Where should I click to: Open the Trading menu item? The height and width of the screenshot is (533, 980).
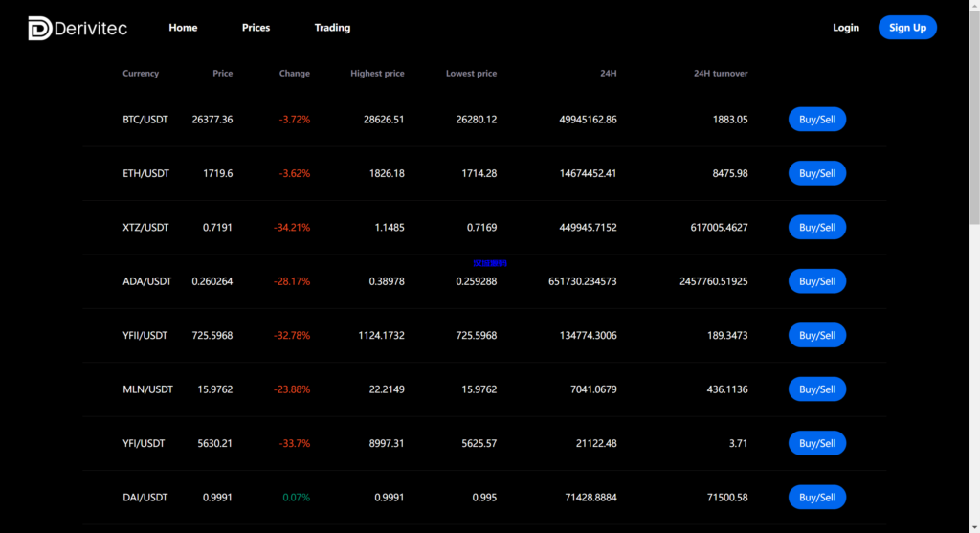332,28
